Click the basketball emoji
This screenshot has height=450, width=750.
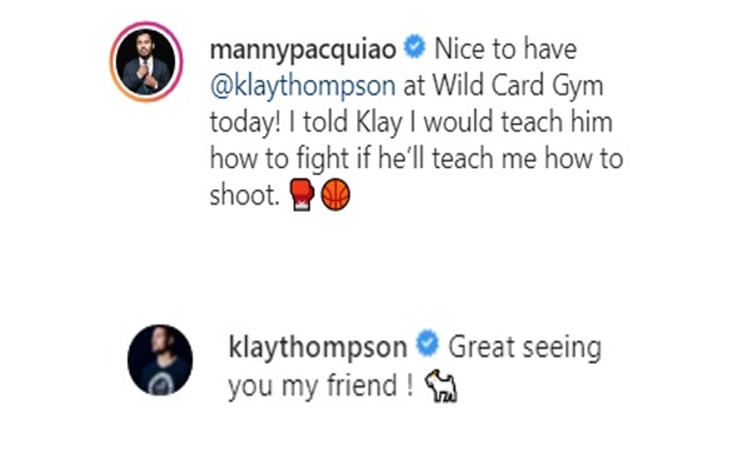pyautogui.click(x=336, y=195)
